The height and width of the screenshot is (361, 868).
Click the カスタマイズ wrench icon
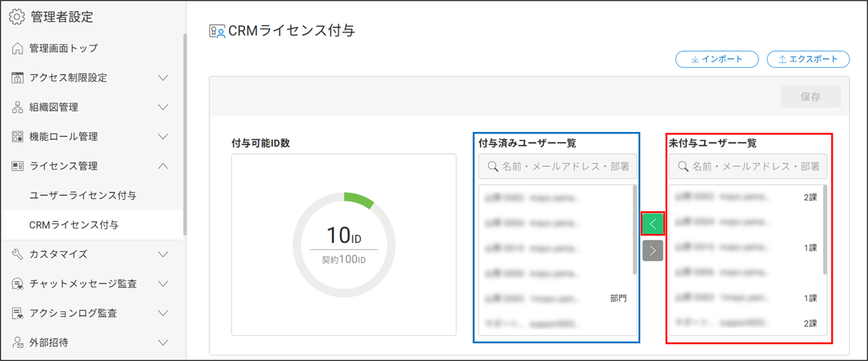coord(18,254)
